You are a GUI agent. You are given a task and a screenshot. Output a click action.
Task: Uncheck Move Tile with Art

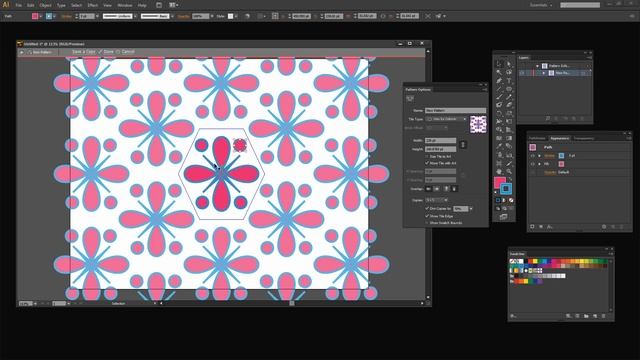427,163
